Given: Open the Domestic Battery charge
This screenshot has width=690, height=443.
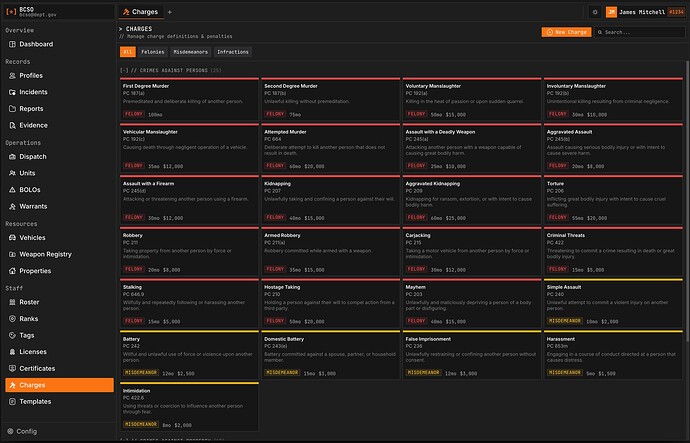Looking at the screenshot, I should click(x=330, y=355).
